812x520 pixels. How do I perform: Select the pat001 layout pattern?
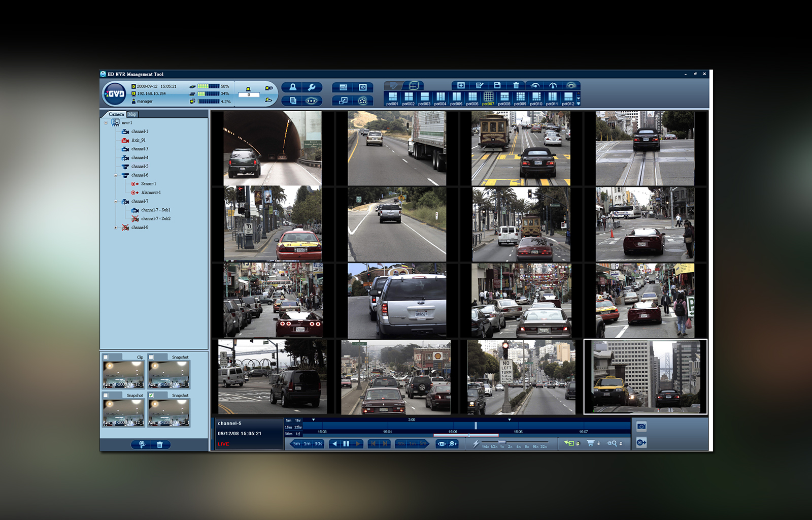click(x=392, y=98)
